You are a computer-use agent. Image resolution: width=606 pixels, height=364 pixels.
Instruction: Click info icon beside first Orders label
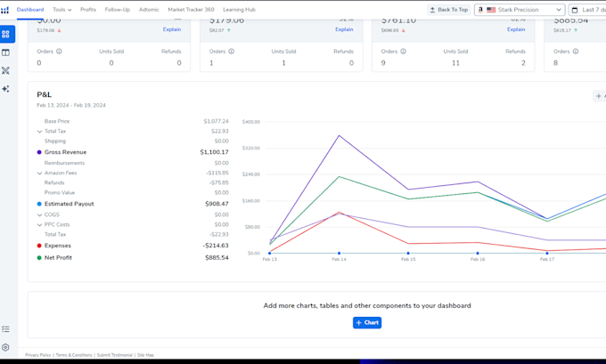pyautogui.click(x=59, y=52)
